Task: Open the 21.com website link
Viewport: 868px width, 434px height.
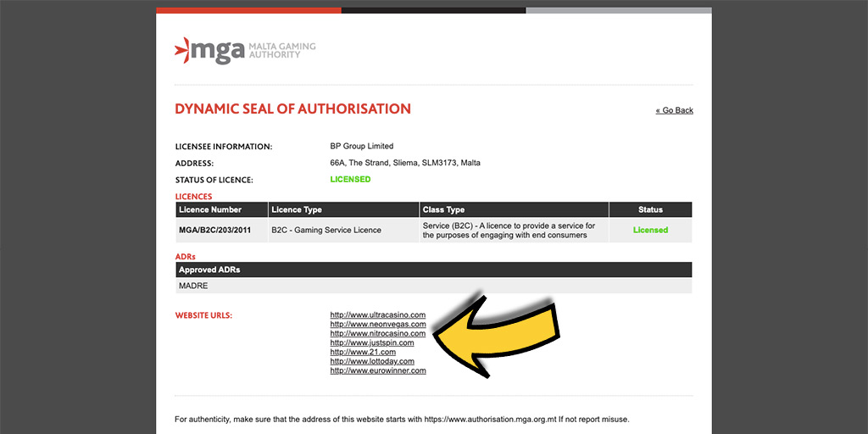Action: (363, 352)
